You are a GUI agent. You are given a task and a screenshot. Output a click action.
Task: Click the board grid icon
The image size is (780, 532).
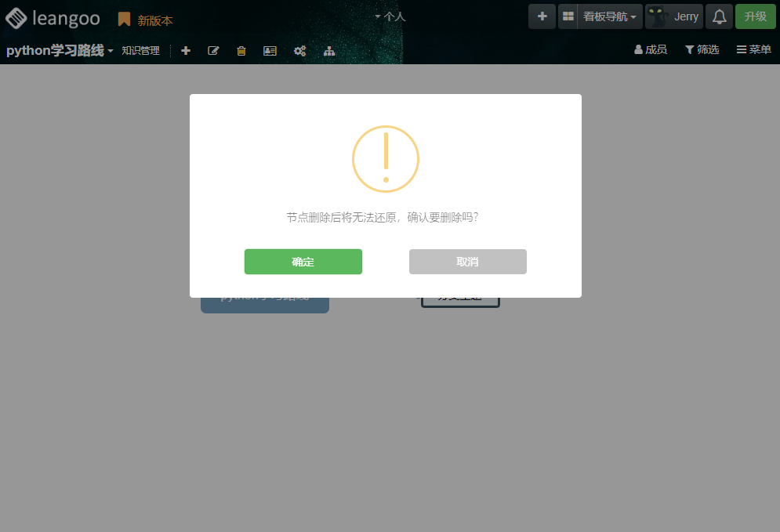pos(568,16)
